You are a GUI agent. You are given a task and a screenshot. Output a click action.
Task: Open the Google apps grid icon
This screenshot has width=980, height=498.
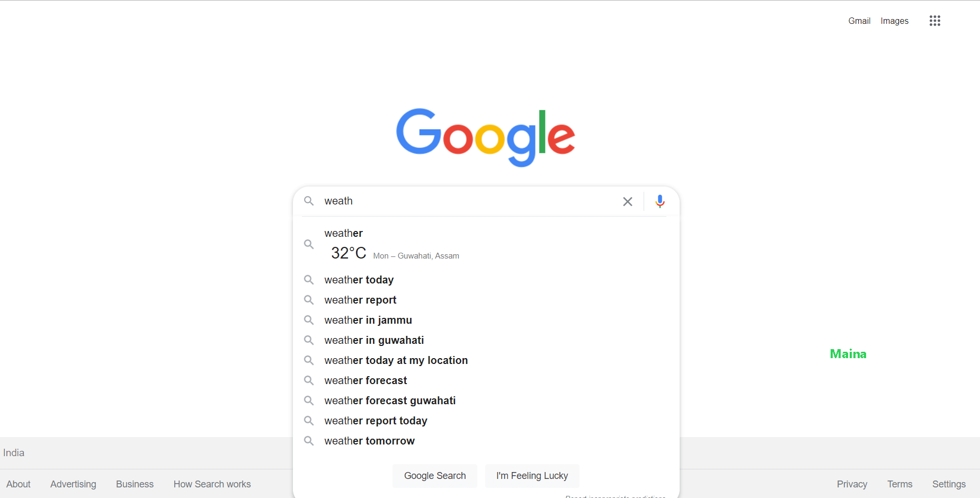point(935,21)
